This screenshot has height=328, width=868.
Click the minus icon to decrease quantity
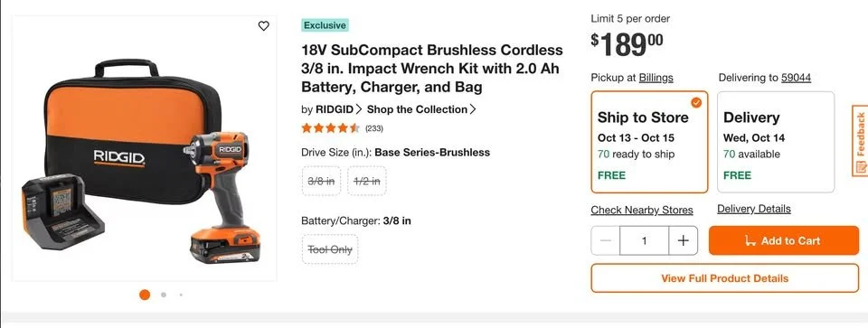[606, 240]
